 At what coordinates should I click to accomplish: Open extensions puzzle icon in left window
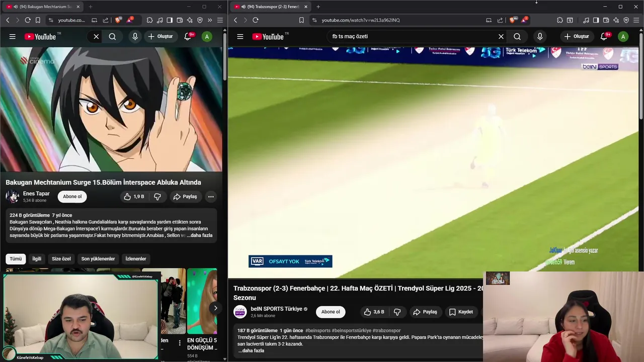(149, 20)
